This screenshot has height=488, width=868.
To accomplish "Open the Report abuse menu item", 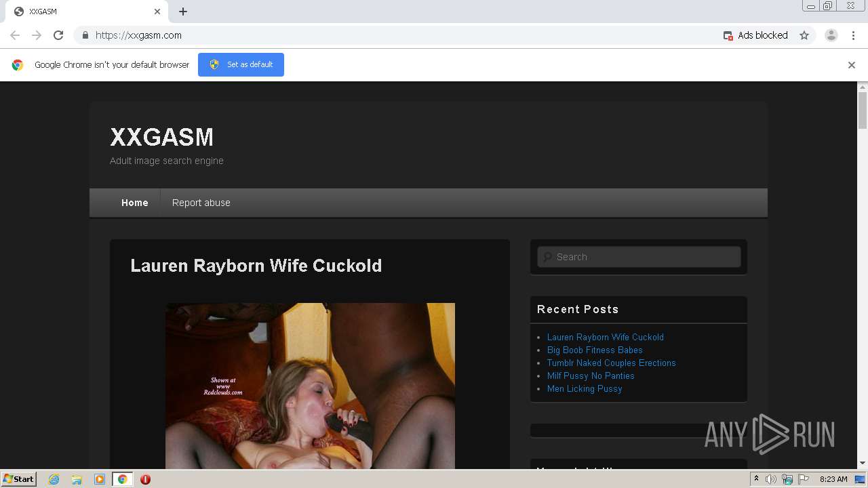I will click(201, 203).
